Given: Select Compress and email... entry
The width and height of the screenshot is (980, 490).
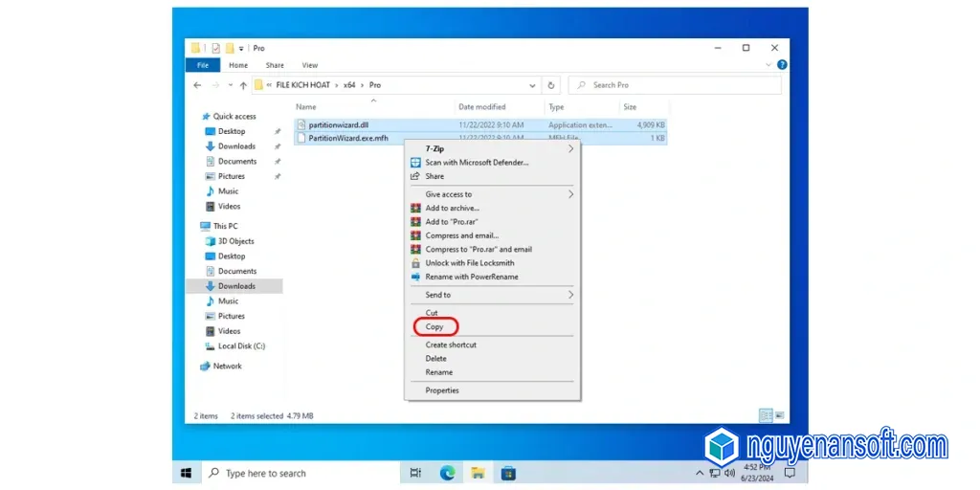Looking at the screenshot, I should [x=492, y=235].
